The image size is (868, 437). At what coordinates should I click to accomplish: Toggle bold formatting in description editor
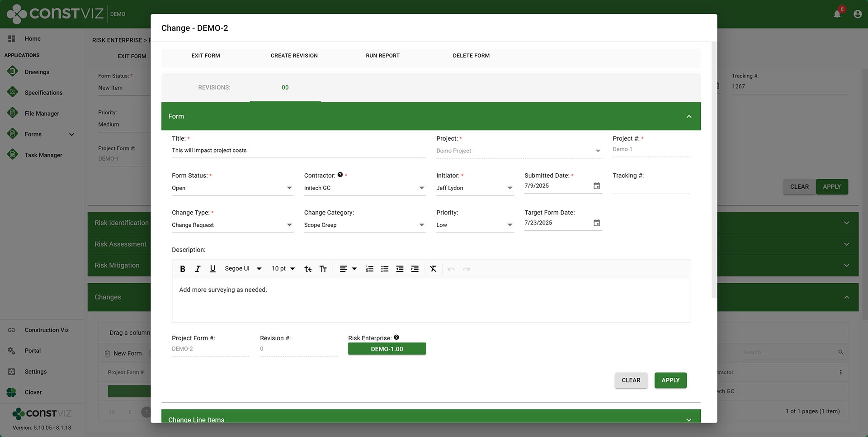pyautogui.click(x=183, y=269)
